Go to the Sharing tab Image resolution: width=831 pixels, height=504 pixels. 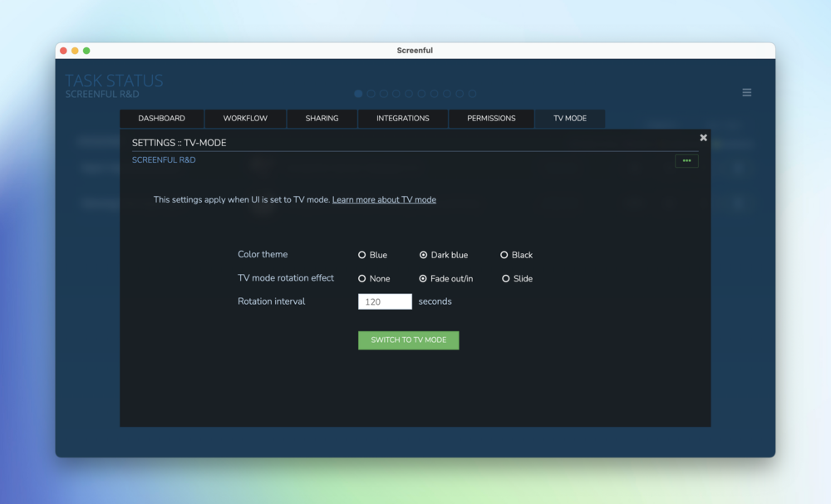[x=322, y=119]
